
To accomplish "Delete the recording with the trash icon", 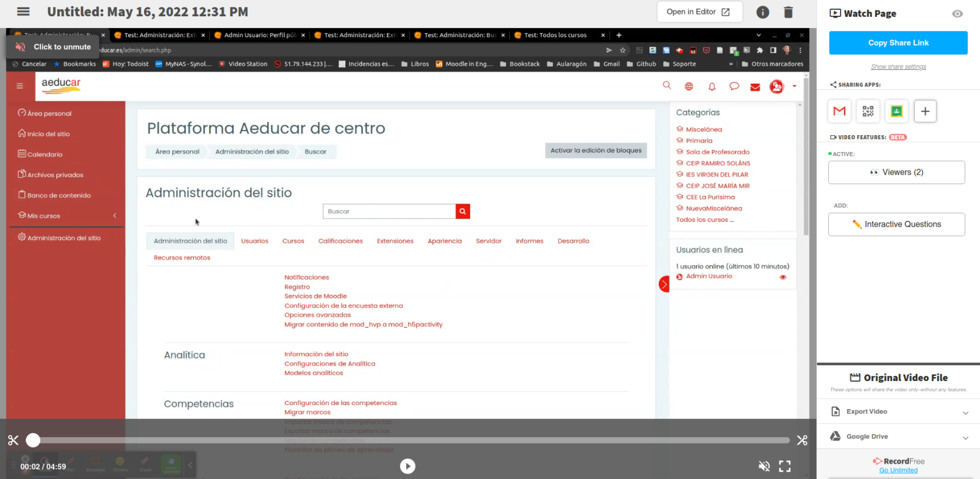I will coord(788,12).
